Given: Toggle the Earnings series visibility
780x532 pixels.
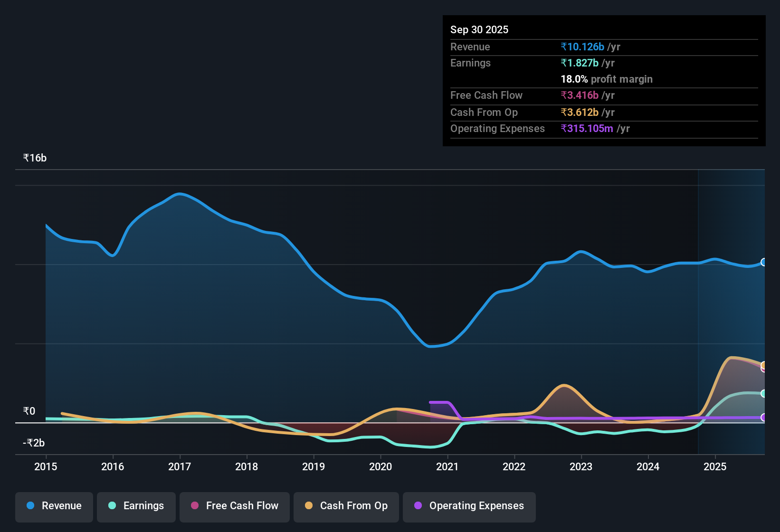Looking at the screenshot, I should point(136,506).
